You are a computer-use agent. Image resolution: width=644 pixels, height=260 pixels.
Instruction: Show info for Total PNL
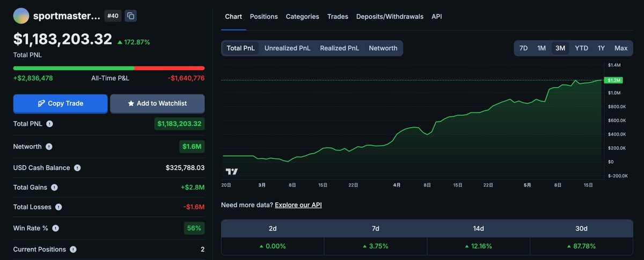coord(49,124)
